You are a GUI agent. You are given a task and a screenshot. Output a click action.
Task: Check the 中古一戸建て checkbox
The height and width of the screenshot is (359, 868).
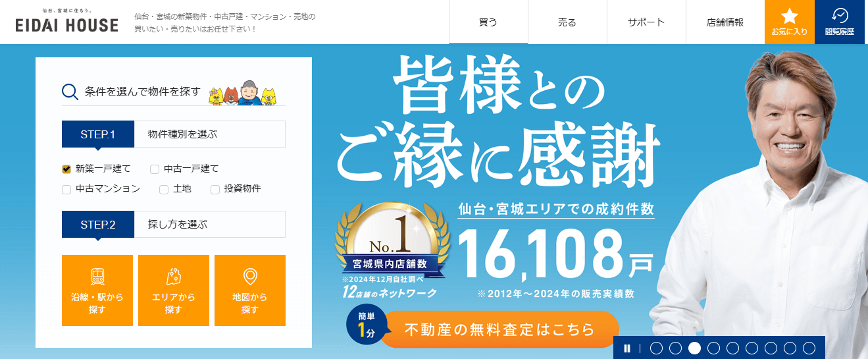(155, 169)
